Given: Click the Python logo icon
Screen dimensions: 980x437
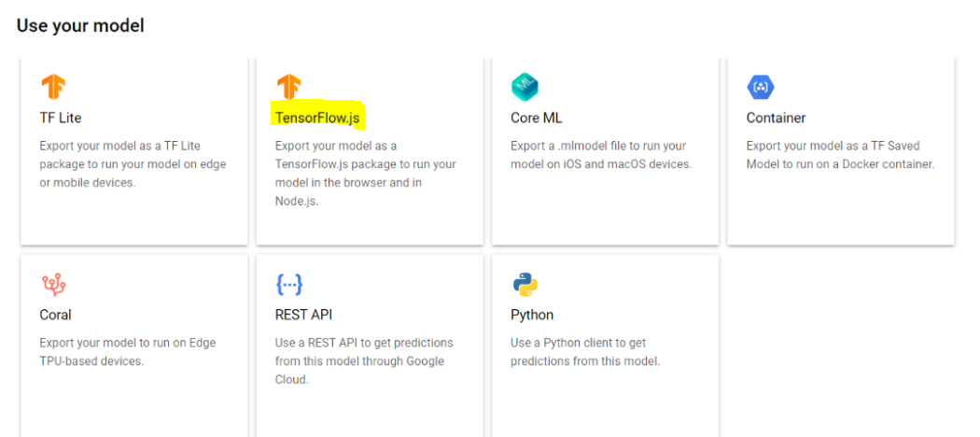Looking at the screenshot, I should pos(525,285).
